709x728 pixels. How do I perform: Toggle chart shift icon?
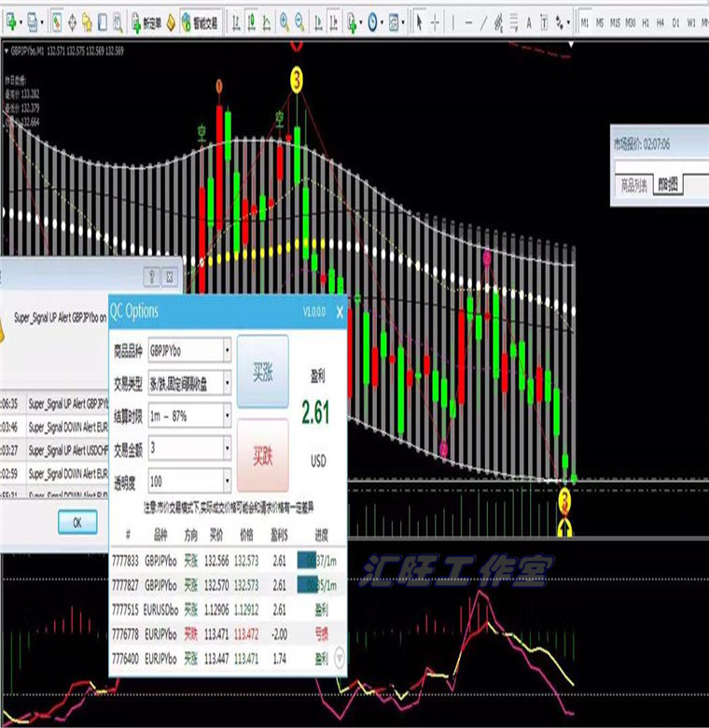334,21
